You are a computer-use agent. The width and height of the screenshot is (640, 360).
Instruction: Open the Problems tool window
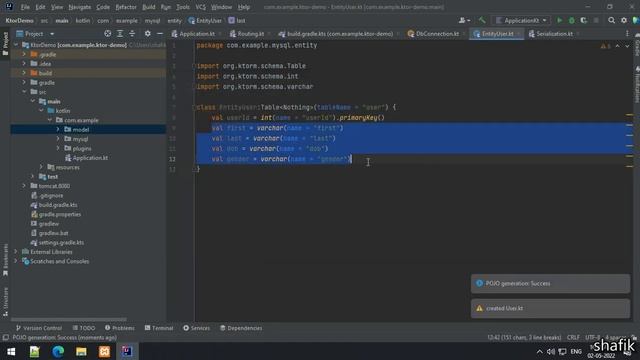(x=120, y=328)
